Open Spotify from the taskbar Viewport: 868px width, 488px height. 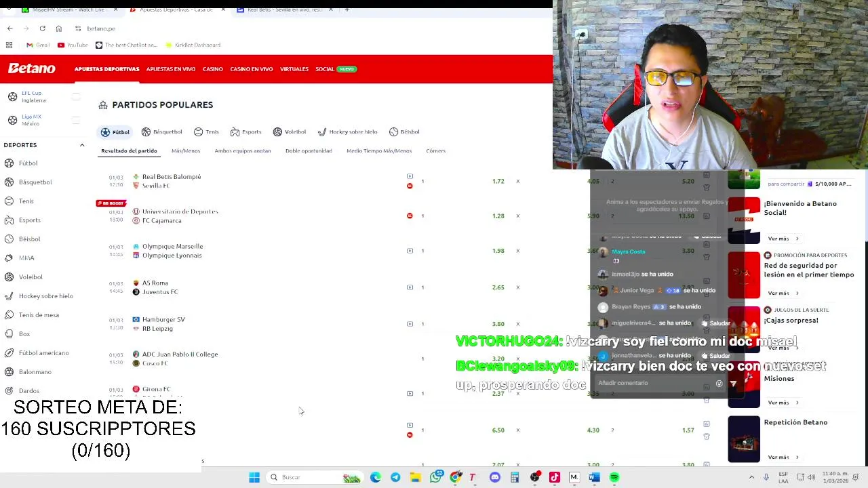click(x=614, y=477)
